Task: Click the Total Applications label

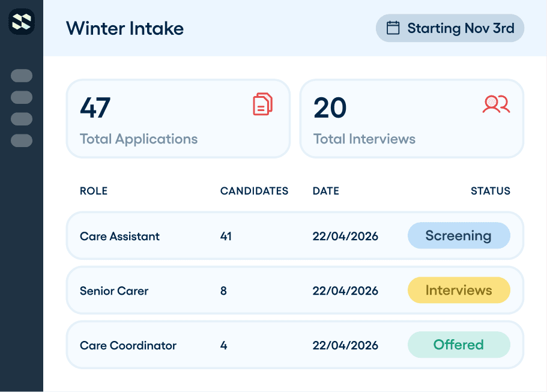Action: point(139,139)
